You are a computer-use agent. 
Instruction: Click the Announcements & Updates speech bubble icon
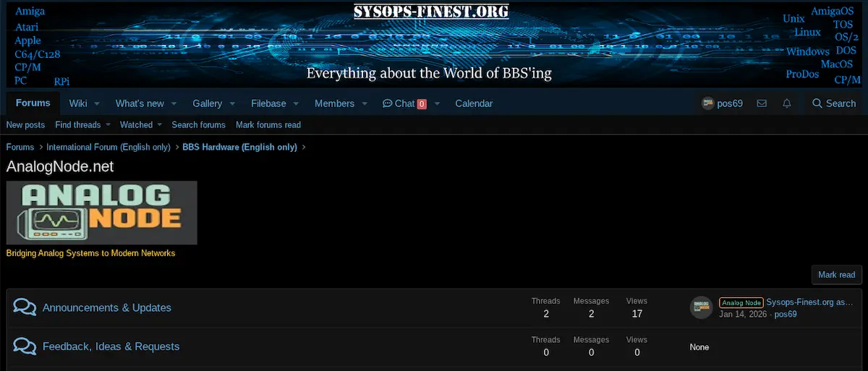tap(25, 307)
